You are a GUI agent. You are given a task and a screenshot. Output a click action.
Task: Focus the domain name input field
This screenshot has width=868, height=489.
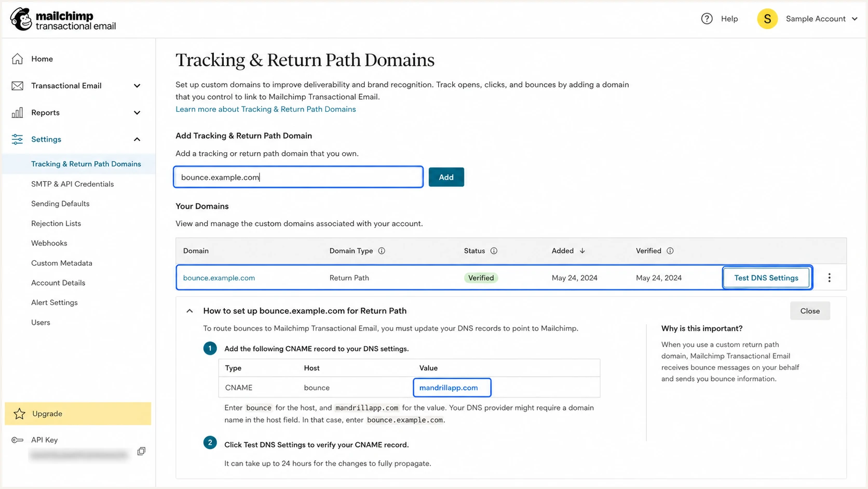click(299, 177)
